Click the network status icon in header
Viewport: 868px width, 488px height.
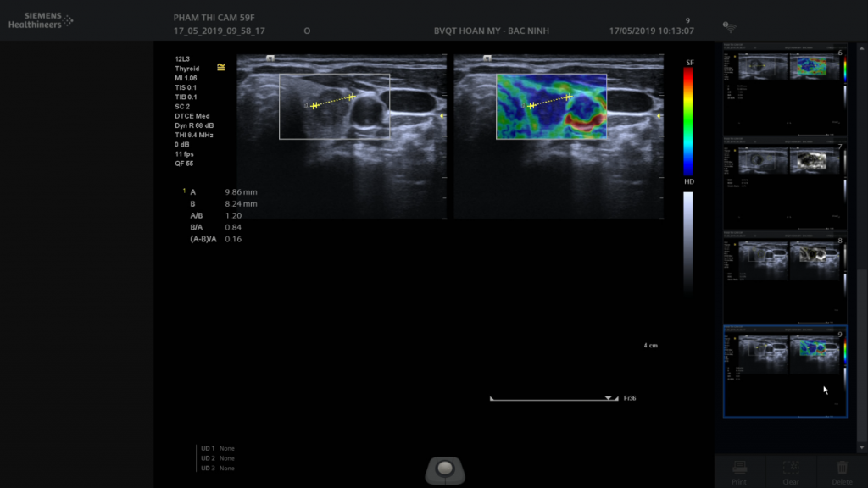pos(730,27)
